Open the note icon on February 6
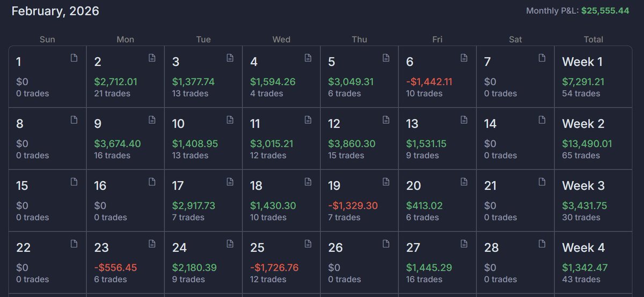The width and height of the screenshot is (644, 297). coord(464,58)
